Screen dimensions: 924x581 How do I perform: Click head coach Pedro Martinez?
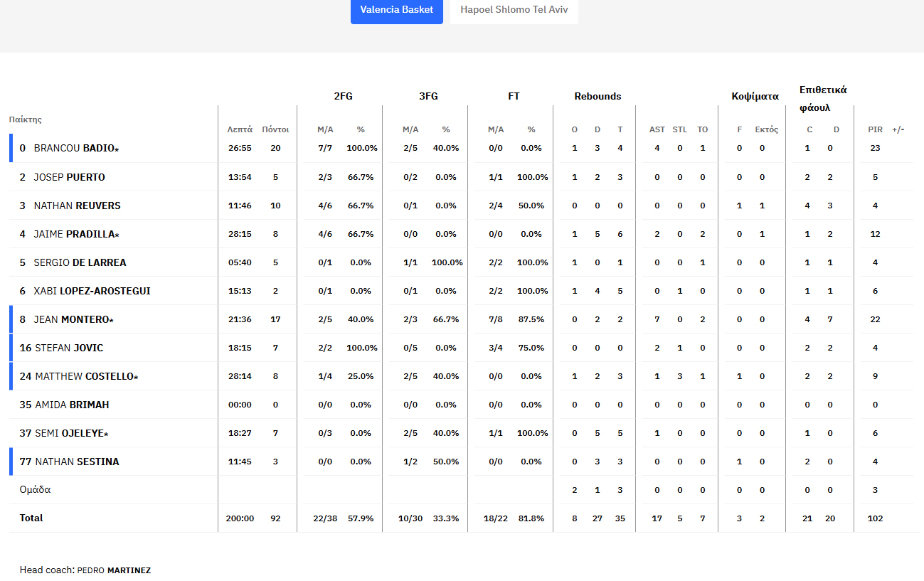click(x=114, y=570)
